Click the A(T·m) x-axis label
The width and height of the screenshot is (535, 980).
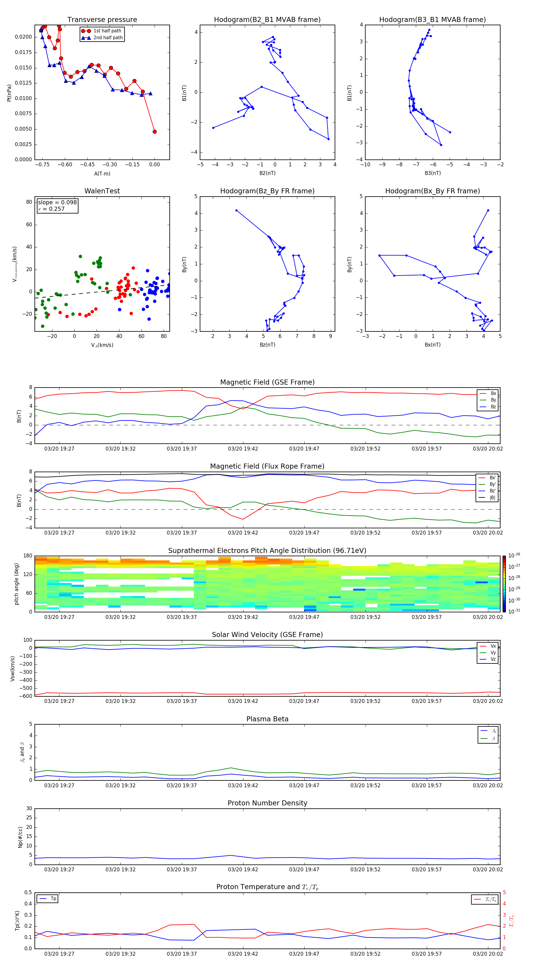tap(102, 173)
